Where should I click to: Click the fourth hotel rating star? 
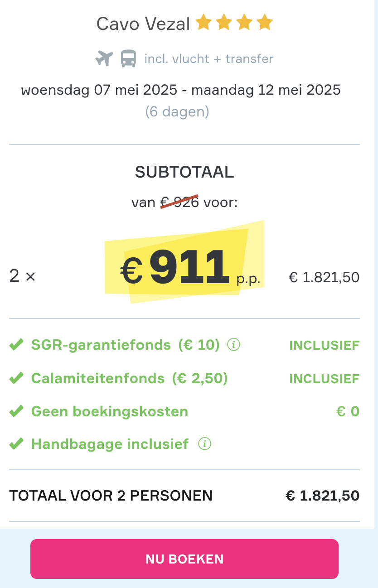point(264,23)
